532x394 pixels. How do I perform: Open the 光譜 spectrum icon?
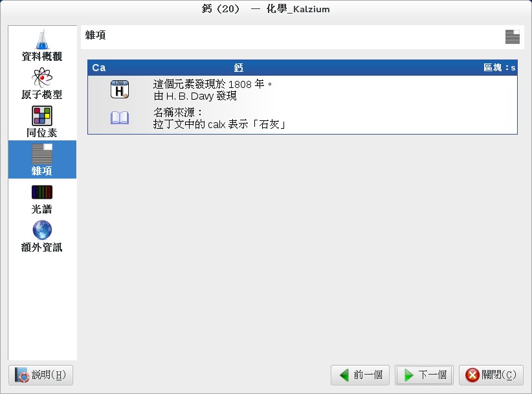click(x=42, y=192)
